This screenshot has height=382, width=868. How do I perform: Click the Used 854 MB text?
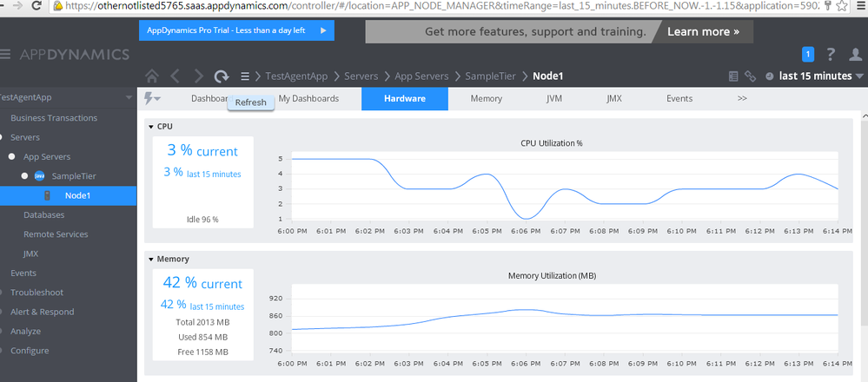tap(203, 337)
